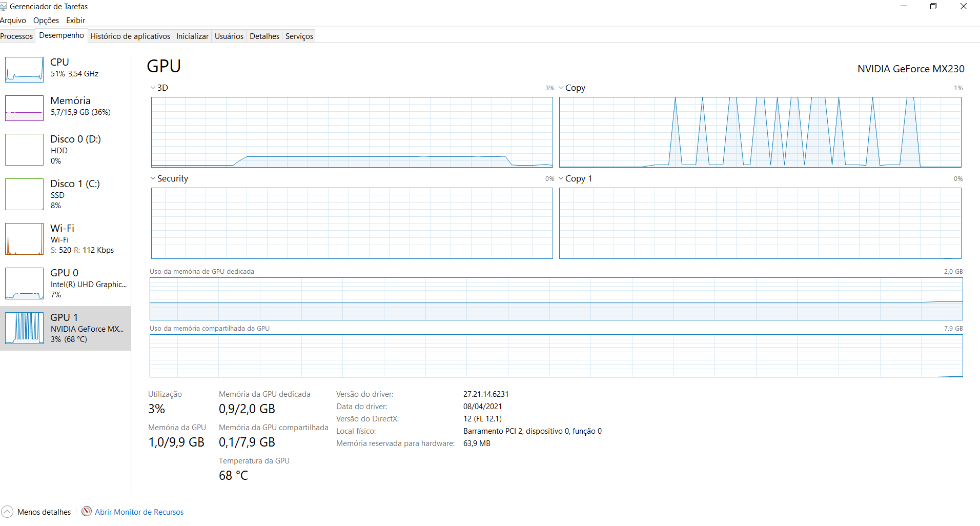This screenshot has height=526, width=980.
Task: Open the Copy engine dropdown
Action: [561, 88]
